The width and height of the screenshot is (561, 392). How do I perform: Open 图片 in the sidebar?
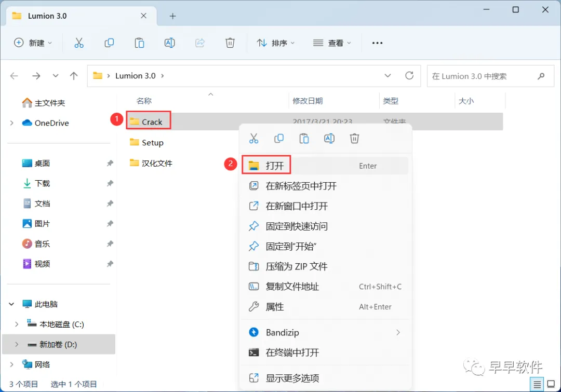point(36,224)
